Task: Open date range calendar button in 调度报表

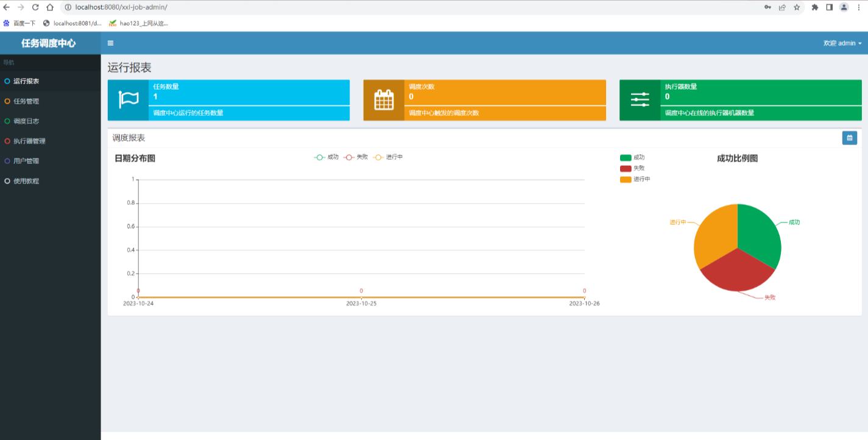Action: pos(849,138)
